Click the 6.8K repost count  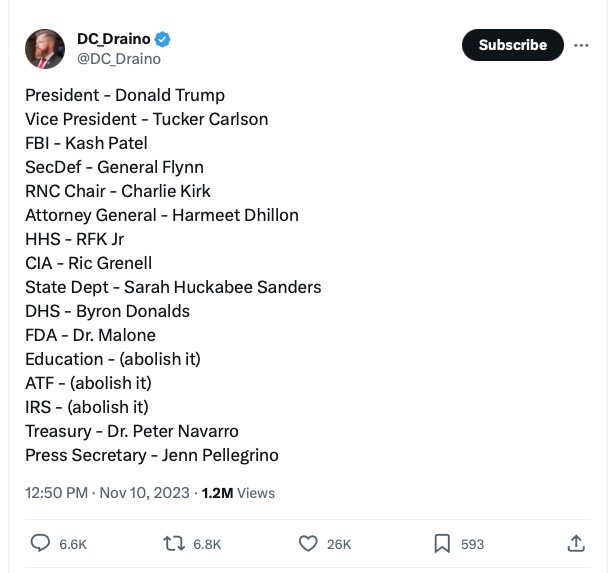pyautogui.click(x=206, y=544)
